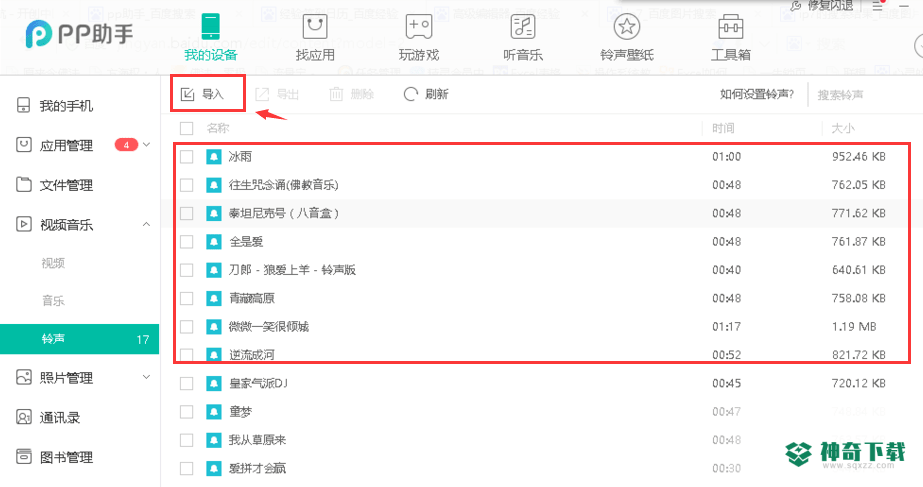This screenshot has width=923, height=487.
Task: Check the box for 皇家气派DJ
Action: coord(187,383)
